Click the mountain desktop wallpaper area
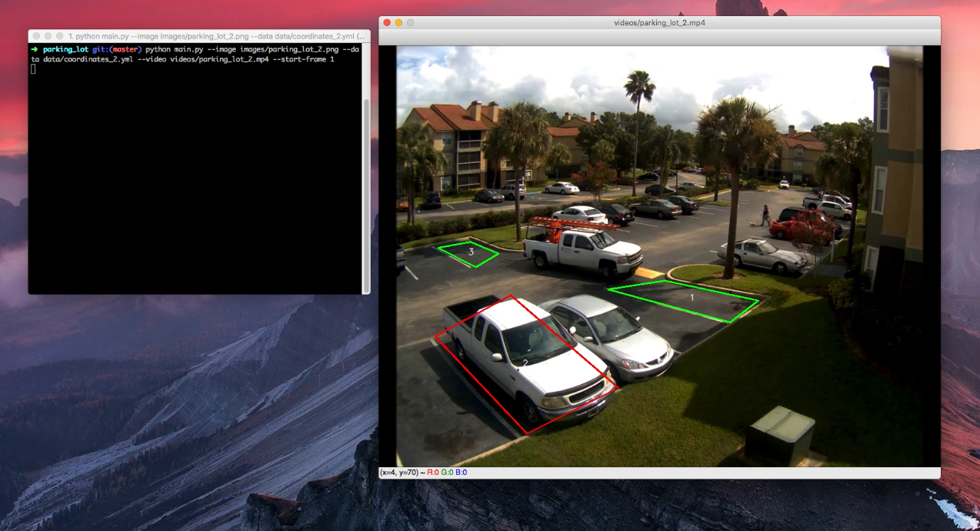This screenshot has width=980, height=531. pyautogui.click(x=154, y=423)
